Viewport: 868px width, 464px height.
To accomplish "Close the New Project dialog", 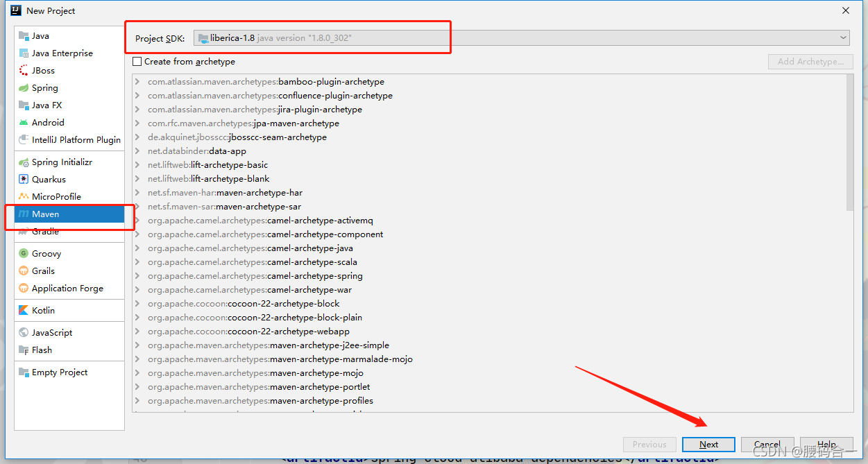I will tap(846, 10).
